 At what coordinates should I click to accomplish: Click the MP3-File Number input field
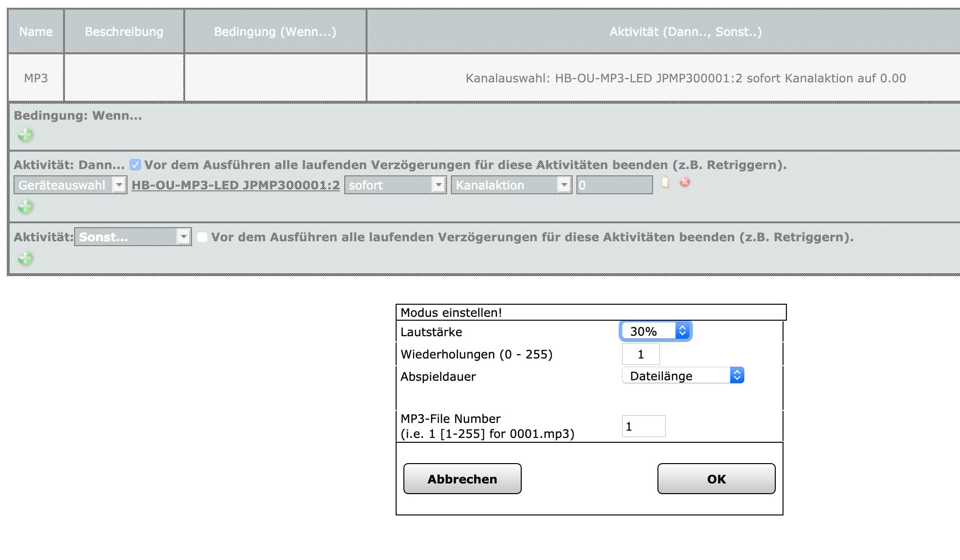[x=643, y=426]
